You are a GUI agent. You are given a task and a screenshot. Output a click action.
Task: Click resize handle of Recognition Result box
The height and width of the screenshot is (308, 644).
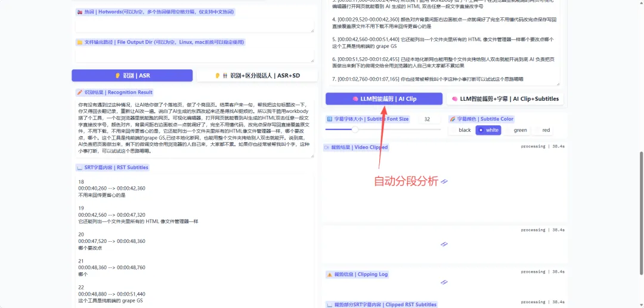(x=312, y=156)
